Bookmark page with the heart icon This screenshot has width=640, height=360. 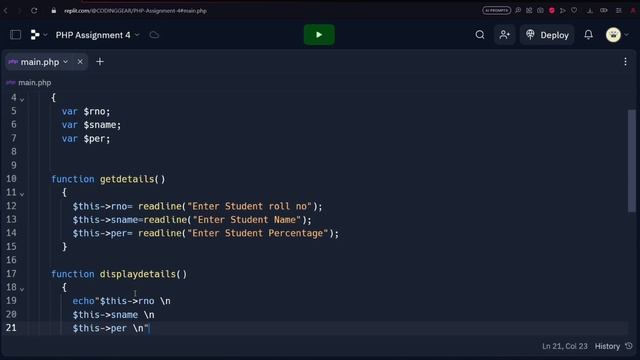coord(574,10)
